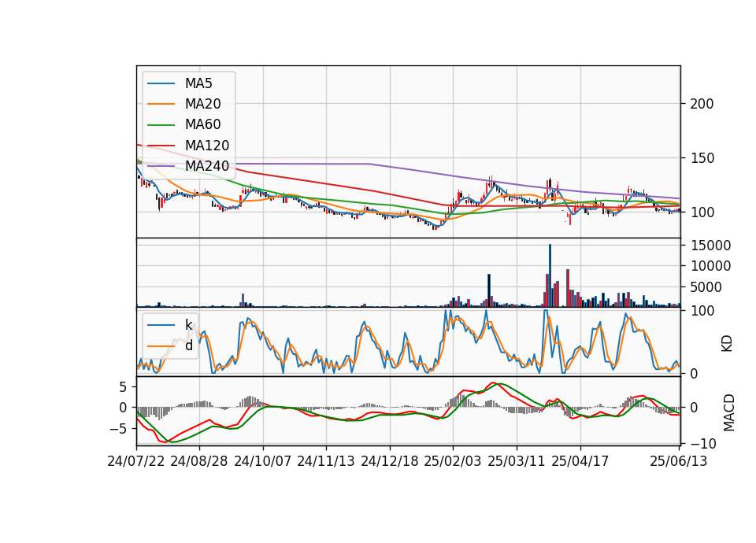This screenshot has width=756, height=543.
Task: Click the orange MA20 legend line sample
Action: pos(161,104)
